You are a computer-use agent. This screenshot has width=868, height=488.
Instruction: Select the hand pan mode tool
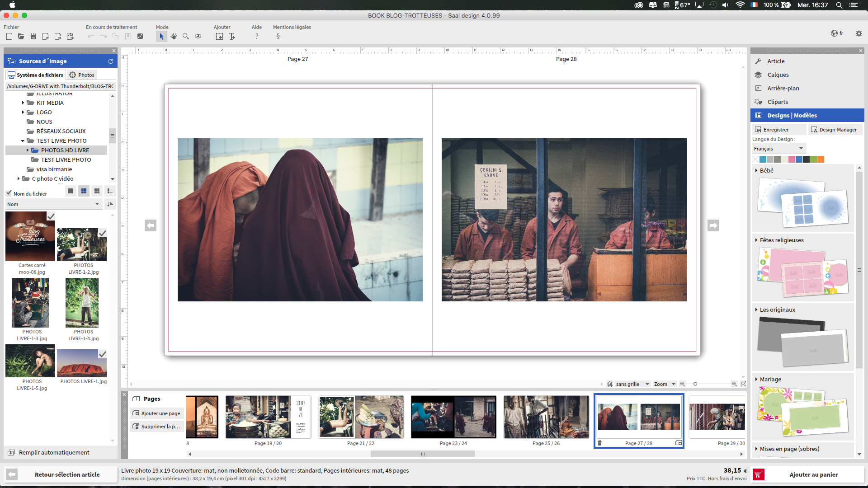click(x=174, y=37)
